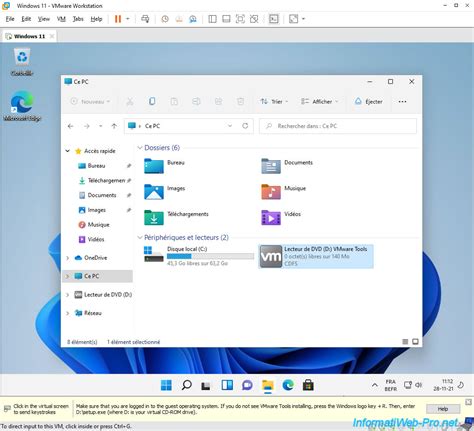Switch to large icons view in status bar
The width and height of the screenshot is (474, 431).
415,342
